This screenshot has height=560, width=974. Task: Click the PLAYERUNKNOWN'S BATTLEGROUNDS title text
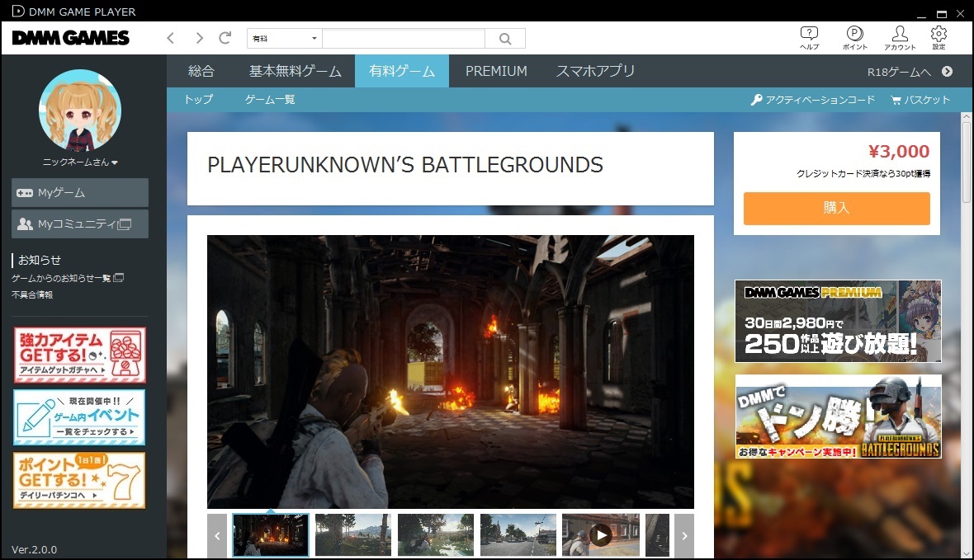(x=405, y=164)
